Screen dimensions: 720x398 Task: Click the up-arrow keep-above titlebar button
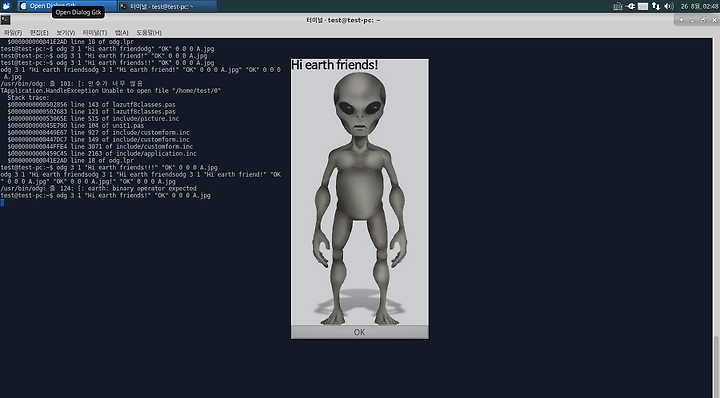click(681, 20)
